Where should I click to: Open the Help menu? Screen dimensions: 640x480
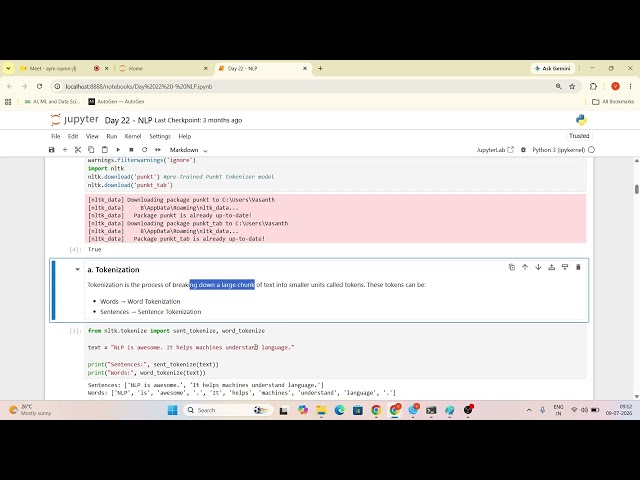184,136
